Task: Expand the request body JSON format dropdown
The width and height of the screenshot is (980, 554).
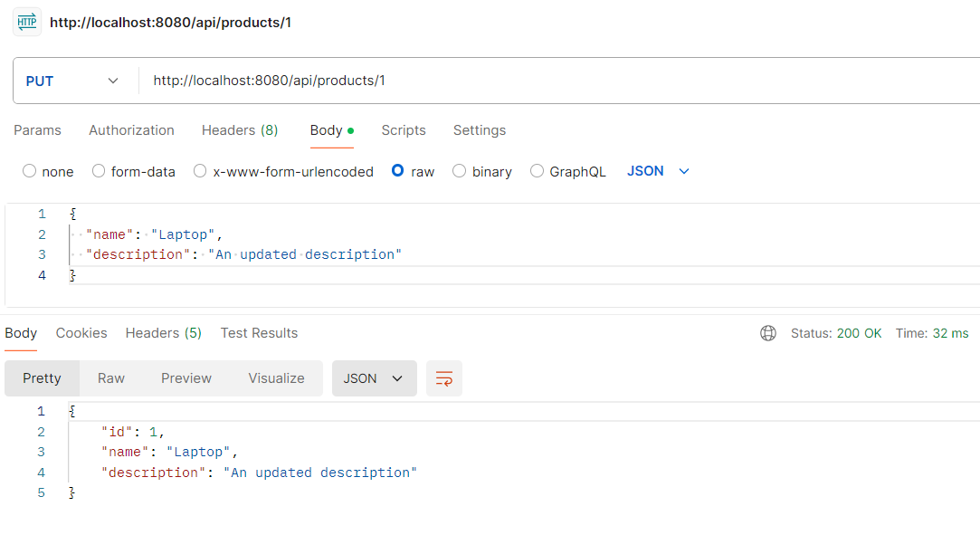Action: (x=659, y=171)
